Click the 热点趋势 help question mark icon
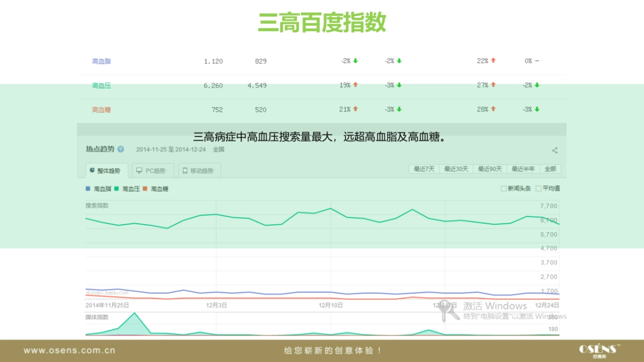Viewport: 644px width, 362px height. (x=120, y=150)
